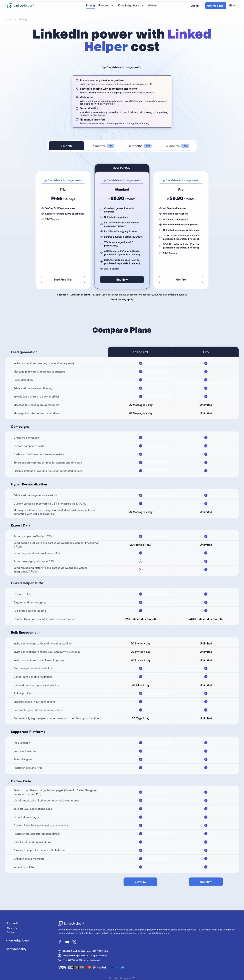Select the 1 month billing period
Screen dimensions: 244x980
[x=67, y=146]
